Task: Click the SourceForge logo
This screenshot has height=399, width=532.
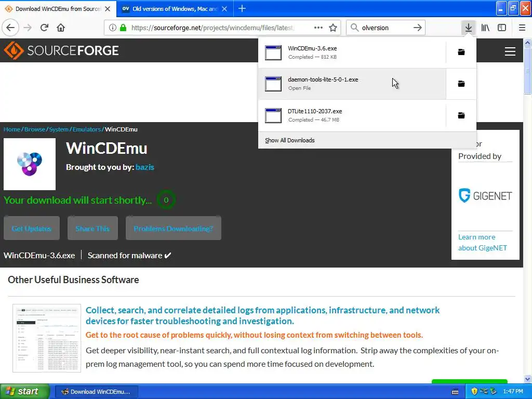Action: pyautogui.click(x=61, y=50)
